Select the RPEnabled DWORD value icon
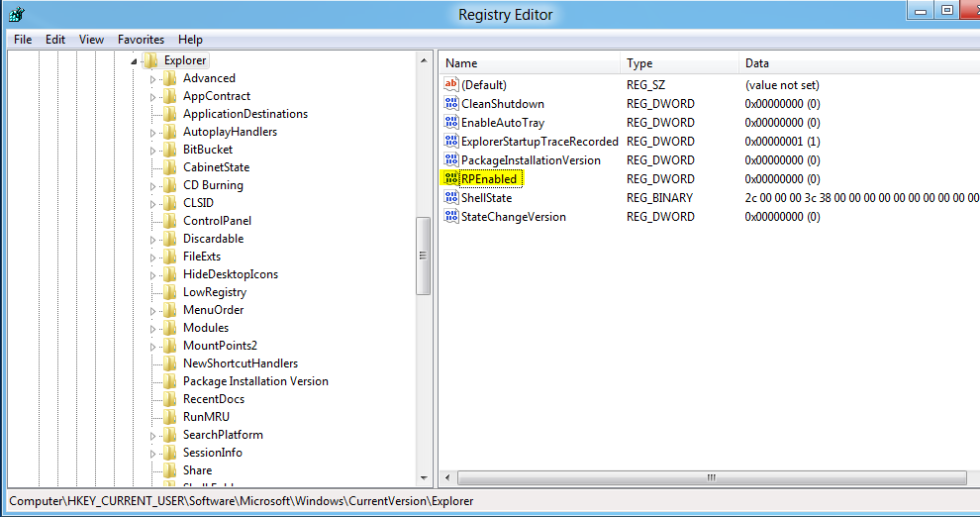The height and width of the screenshot is (517, 980). (x=451, y=179)
